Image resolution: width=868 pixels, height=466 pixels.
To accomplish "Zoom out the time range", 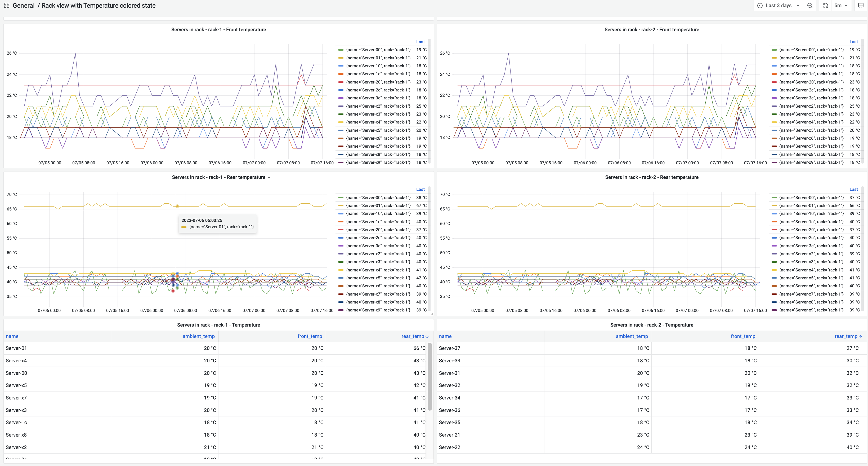I will pyautogui.click(x=810, y=5).
